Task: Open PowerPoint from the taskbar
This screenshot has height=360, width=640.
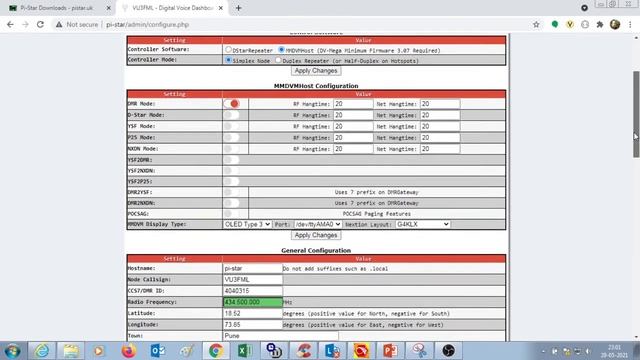Action: [x=390, y=351]
